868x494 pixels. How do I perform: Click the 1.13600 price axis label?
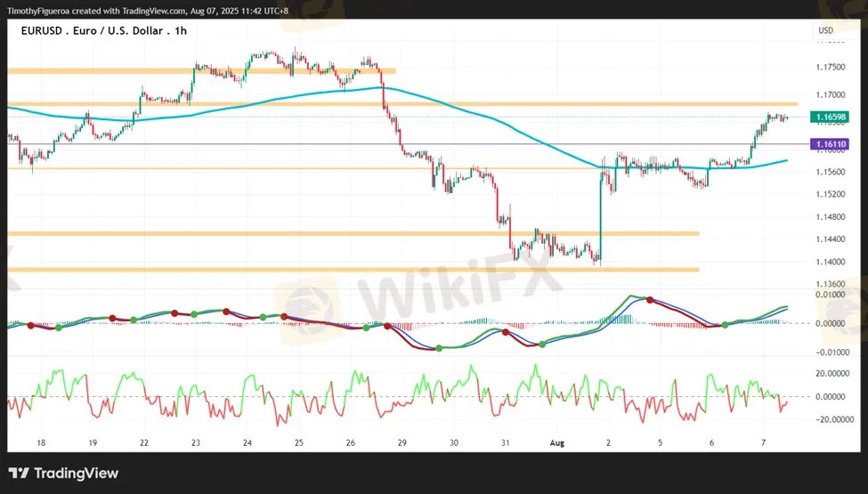[x=831, y=284]
